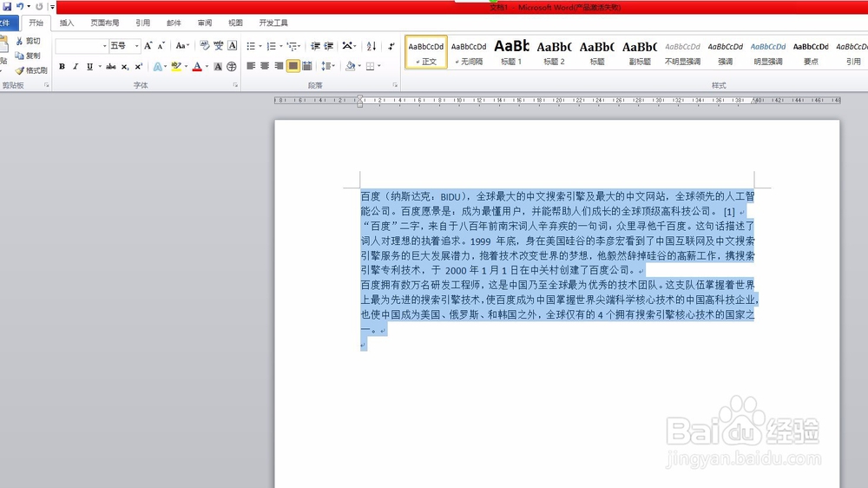Apply the 无间隔 (No Spacing) style
This screenshot has height=488, width=868.
(x=469, y=53)
